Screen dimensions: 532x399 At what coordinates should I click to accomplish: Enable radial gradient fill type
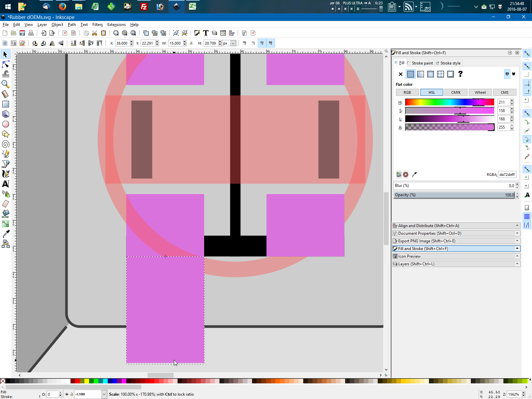pyautogui.click(x=430, y=74)
